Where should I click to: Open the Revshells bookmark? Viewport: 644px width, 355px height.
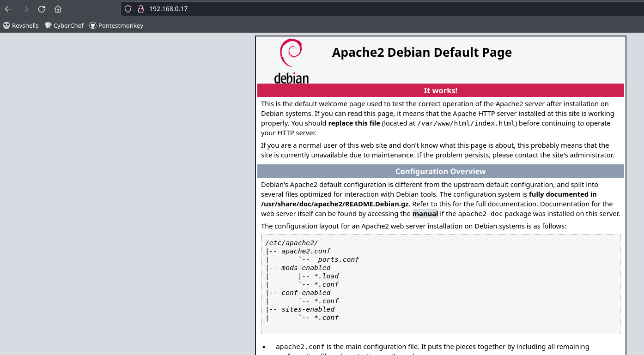click(21, 25)
